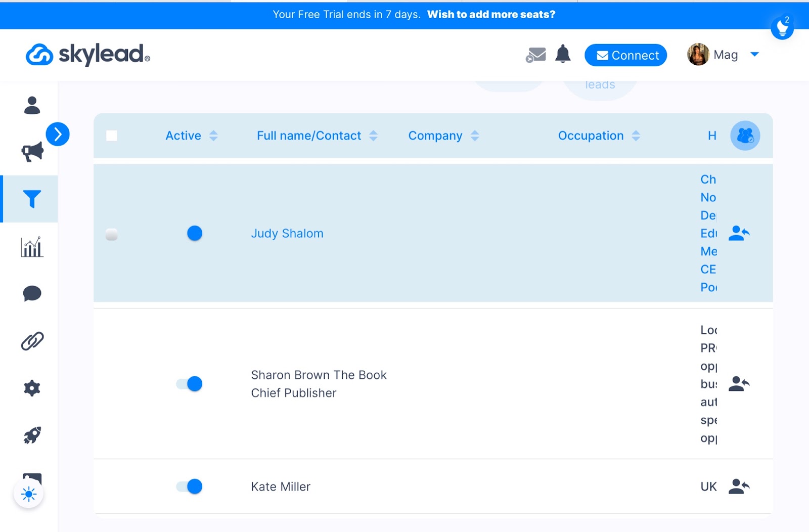809x532 pixels.
Task: Select the leads person icon at sidebar top
Action: 31,106
